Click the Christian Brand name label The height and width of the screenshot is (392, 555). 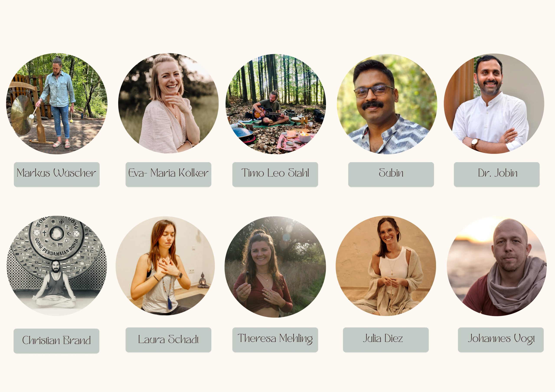click(x=56, y=341)
